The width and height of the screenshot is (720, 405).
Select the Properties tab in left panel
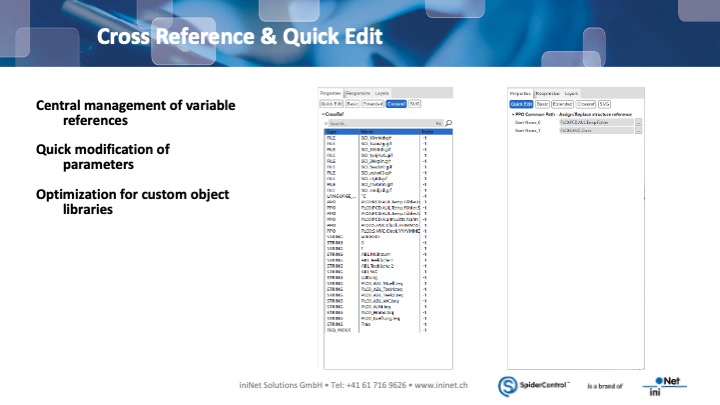(x=330, y=92)
